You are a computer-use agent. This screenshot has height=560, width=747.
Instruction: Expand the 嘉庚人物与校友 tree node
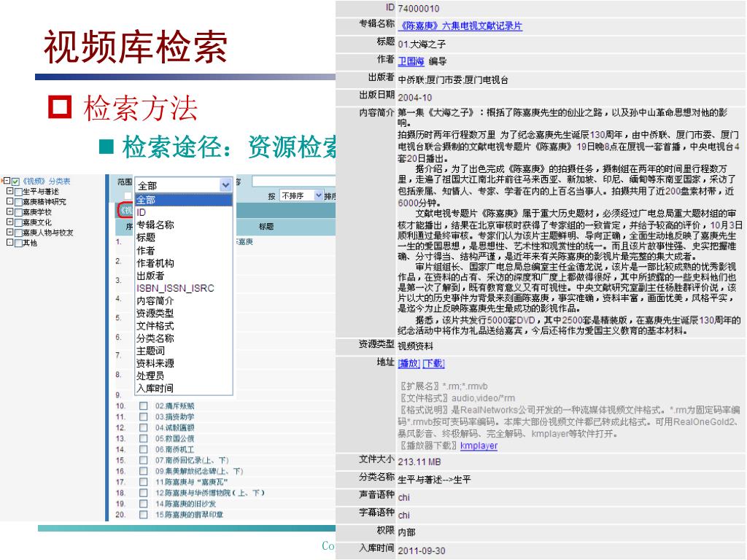[x=9, y=233]
